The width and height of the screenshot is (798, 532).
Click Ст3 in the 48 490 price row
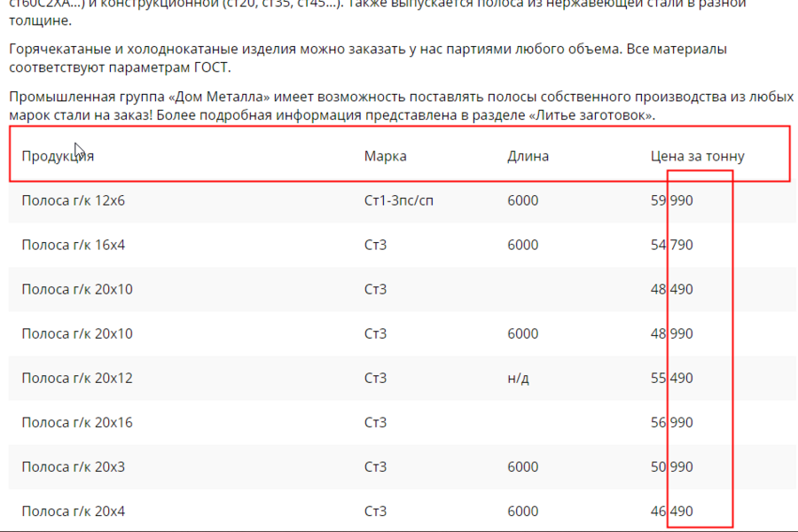click(375, 289)
